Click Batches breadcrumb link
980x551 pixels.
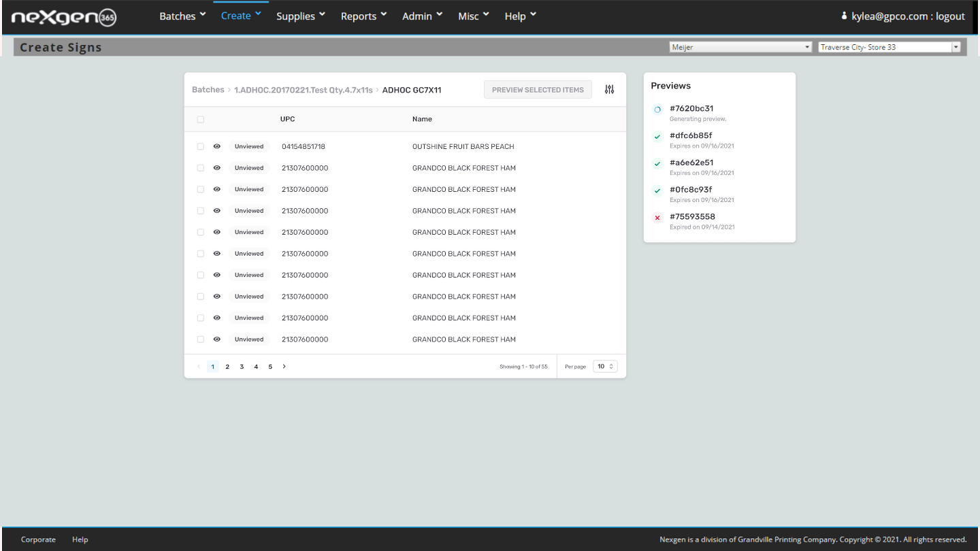(x=208, y=90)
